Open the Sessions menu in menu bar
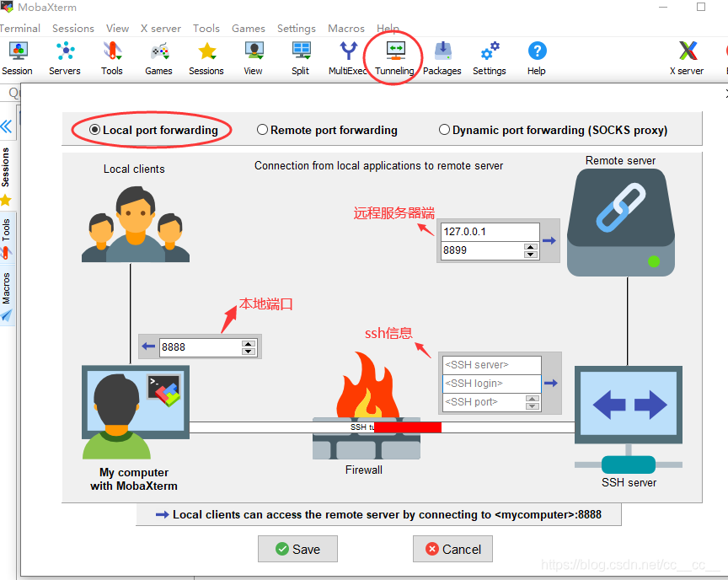728x580 pixels. pos(73,29)
